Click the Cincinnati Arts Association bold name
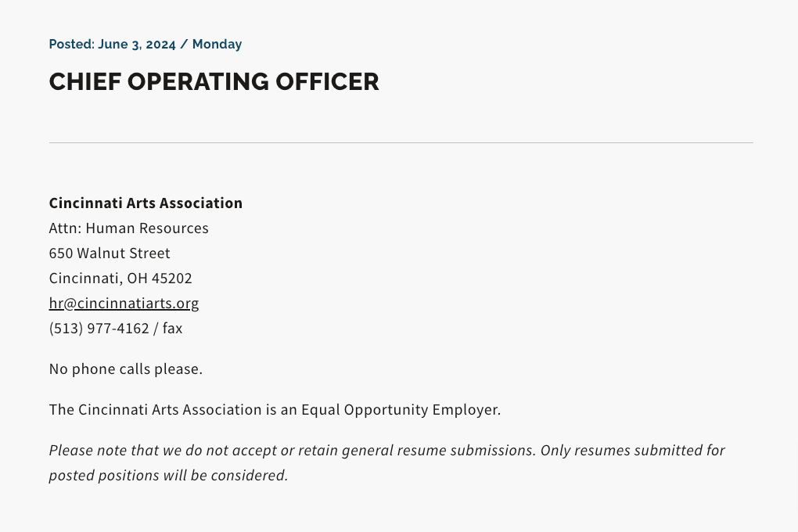The height and width of the screenshot is (532, 798). pos(146,203)
